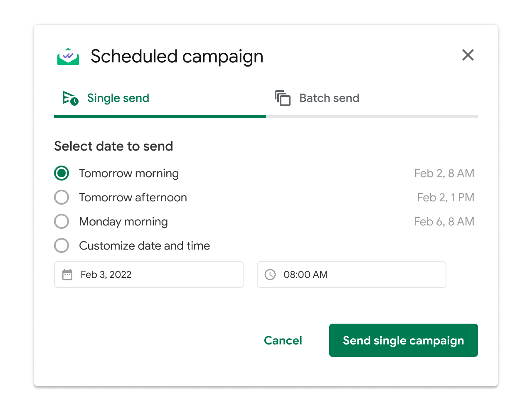Click the Feb 6, 8 AM time label
The image size is (532, 411).
(444, 221)
